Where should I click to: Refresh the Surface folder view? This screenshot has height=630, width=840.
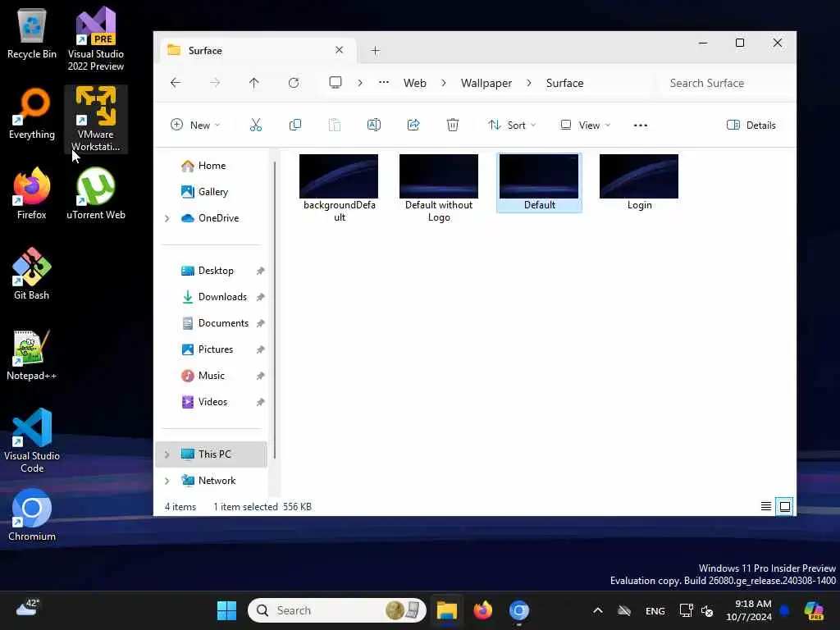tap(294, 83)
